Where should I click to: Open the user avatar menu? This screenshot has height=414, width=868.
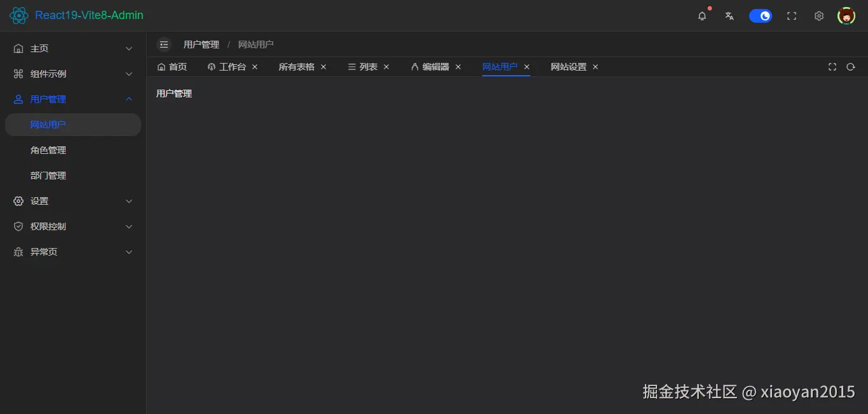coord(846,16)
